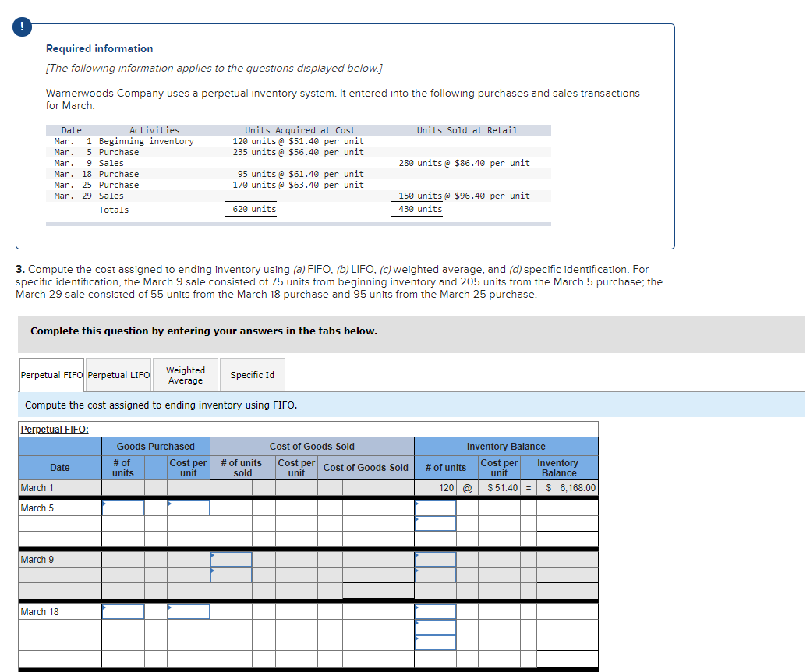Click the Inventory Balance column header
Screen dimensions: 810x672
pyautogui.click(x=506, y=446)
